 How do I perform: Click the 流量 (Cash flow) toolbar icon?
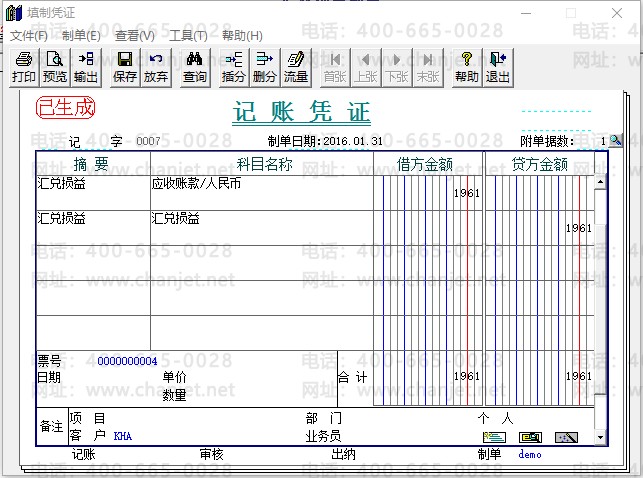[x=295, y=67]
